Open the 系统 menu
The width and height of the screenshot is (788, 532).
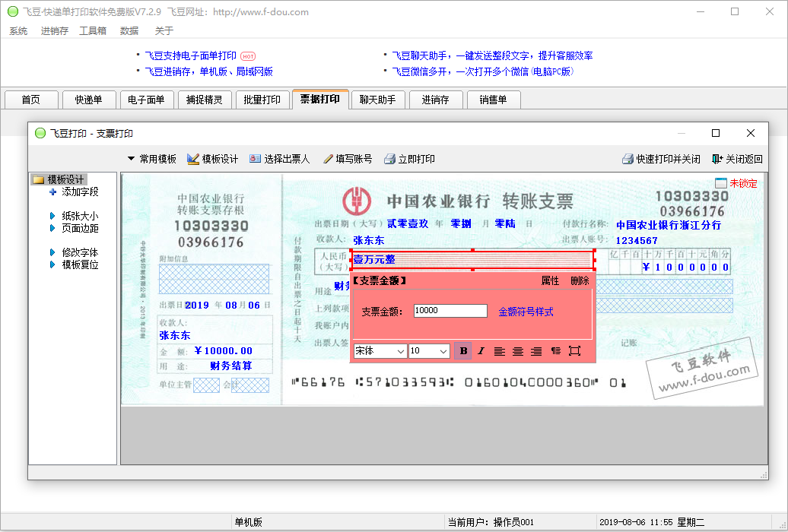point(18,30)
